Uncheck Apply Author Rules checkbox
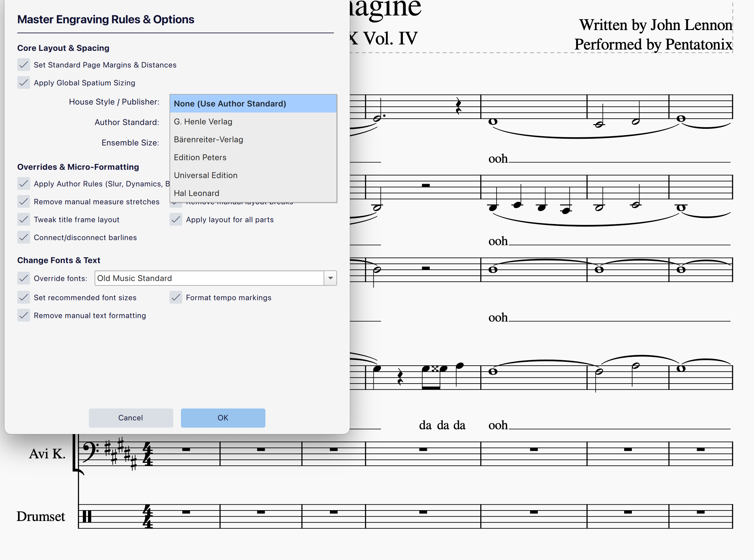The width and height of the screenshot is (754, 560). click(x=24, y=183)
